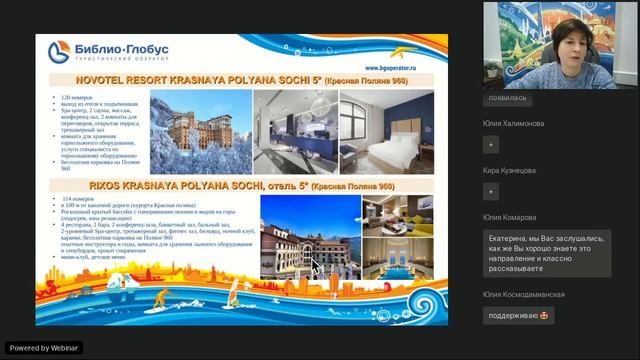
Task: Click the chat name Юлия Комарова
Action: coord(509,218)
